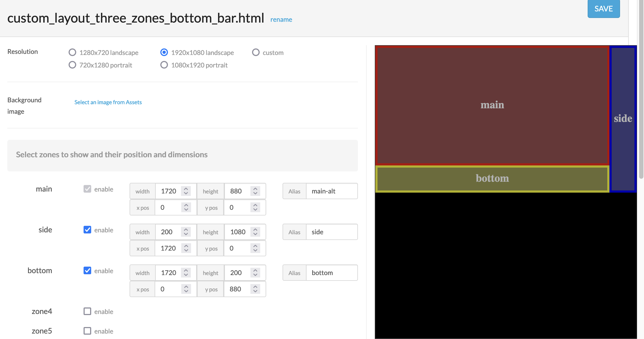Decrease main zone height using stepper
Image resolution: width=644 pixels, height=339 pixels.
pyautogui.click(x=255, y=193)
